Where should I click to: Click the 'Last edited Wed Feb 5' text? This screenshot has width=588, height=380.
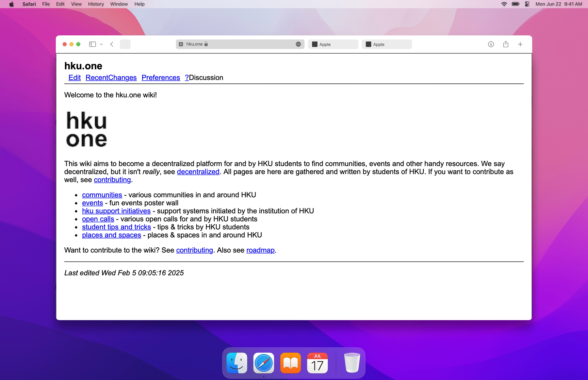coord(124,273)
